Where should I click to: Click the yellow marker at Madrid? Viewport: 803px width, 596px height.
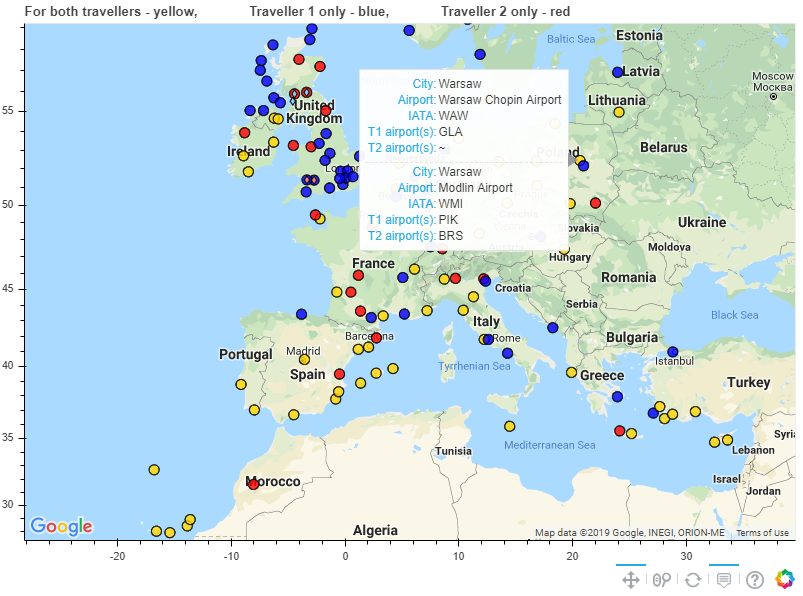pyautogui.click(x=304, y=359)
